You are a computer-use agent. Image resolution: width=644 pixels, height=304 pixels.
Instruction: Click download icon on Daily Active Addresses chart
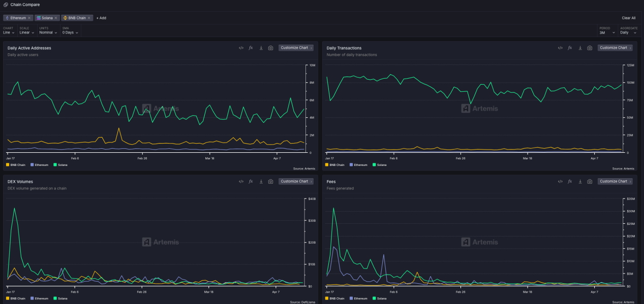pyautogui.click(x=261, y=48)
